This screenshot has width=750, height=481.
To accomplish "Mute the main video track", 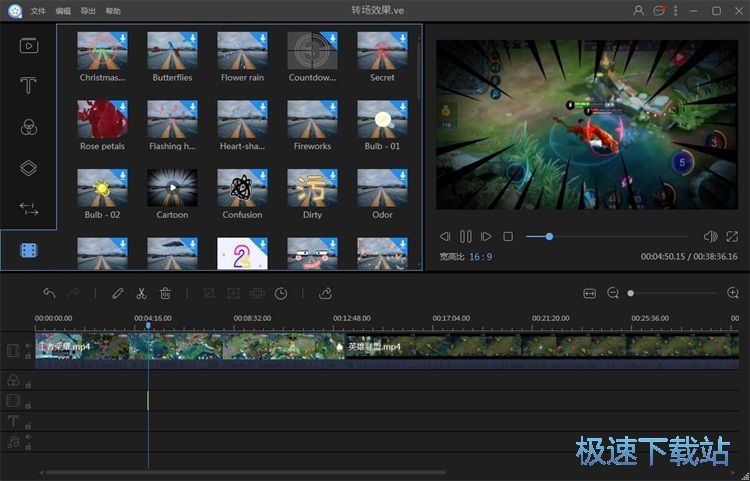I will 28,345.
